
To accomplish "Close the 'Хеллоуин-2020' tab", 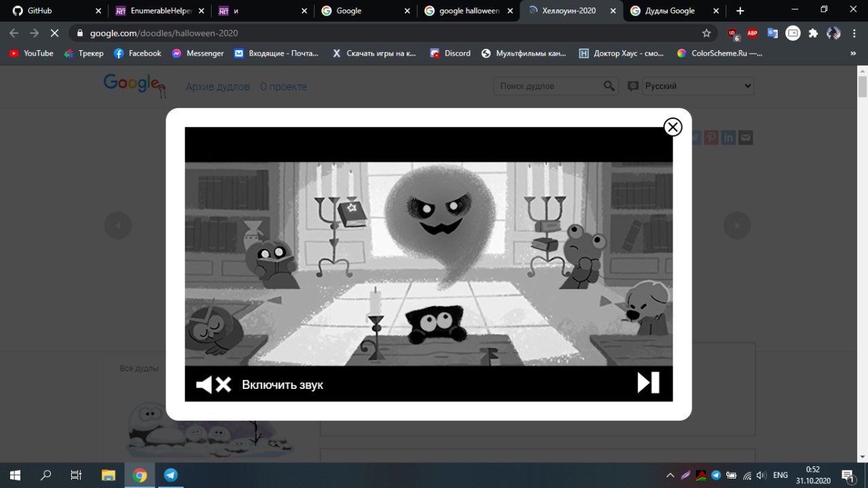I will tap(613, 11).
